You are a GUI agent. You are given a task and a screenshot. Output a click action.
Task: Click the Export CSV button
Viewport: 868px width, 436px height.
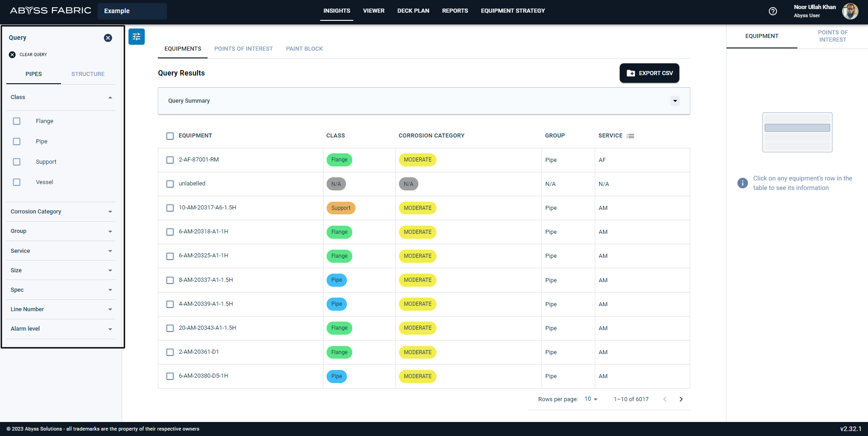(x=650, y=73)
